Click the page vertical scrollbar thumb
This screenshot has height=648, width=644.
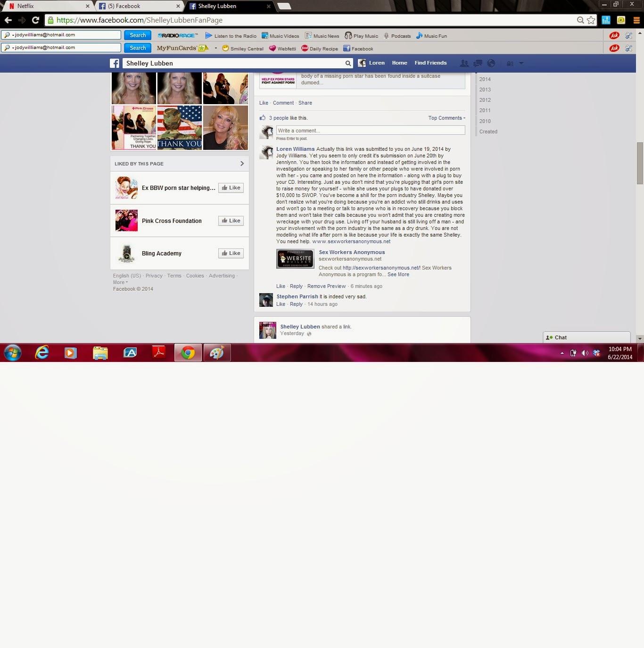pos(640,163)
